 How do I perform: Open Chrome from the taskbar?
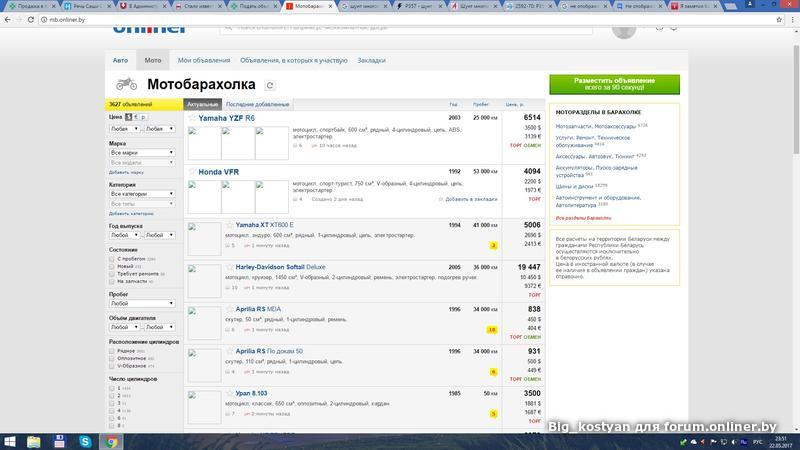coord(111,442)
